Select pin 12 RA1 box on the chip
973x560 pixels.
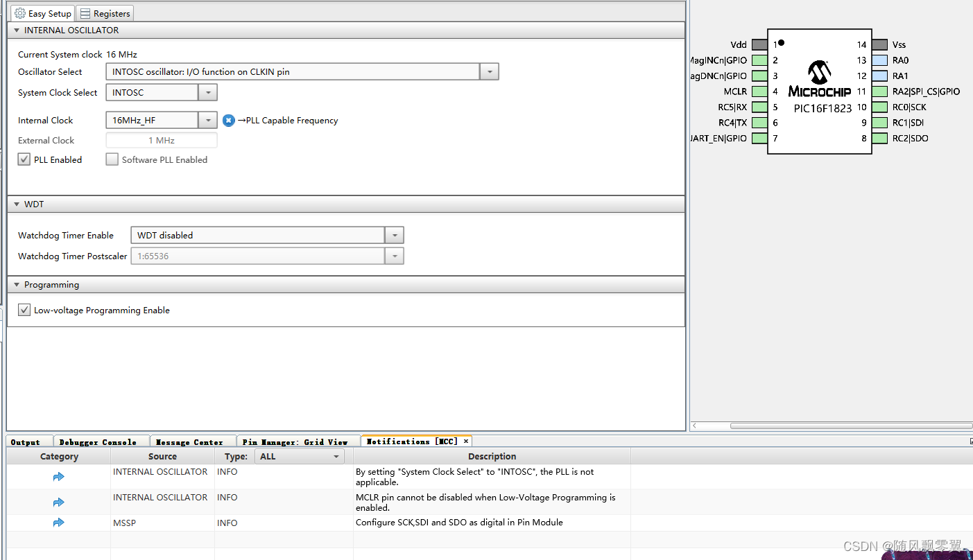point(879,76)
